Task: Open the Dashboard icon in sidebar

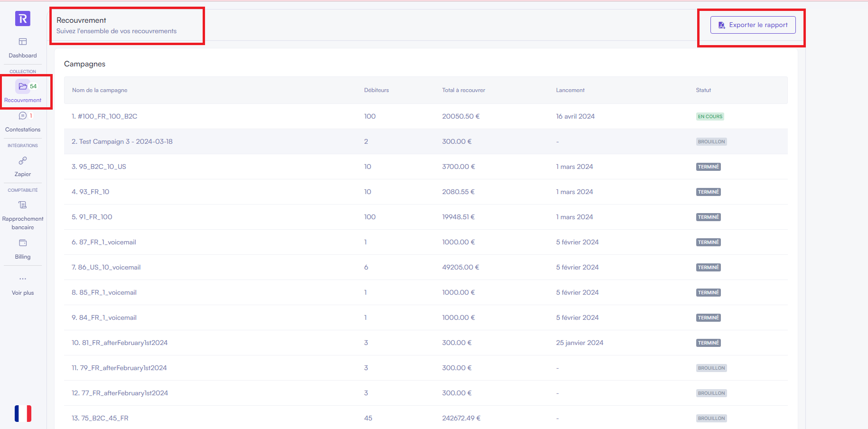Action: coord(23,42)
